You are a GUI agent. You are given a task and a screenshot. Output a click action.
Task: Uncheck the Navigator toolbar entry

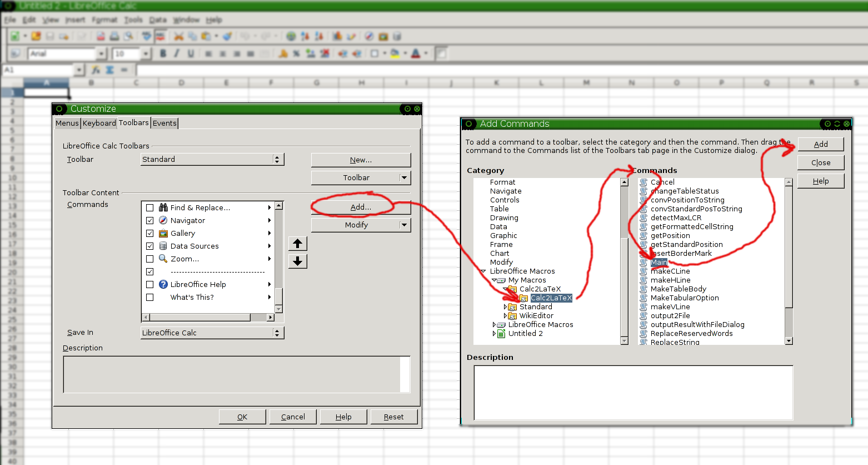tap(150, 220)
